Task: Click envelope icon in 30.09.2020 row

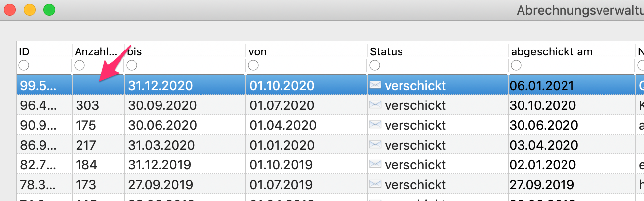Action: (x=375, y=105)
